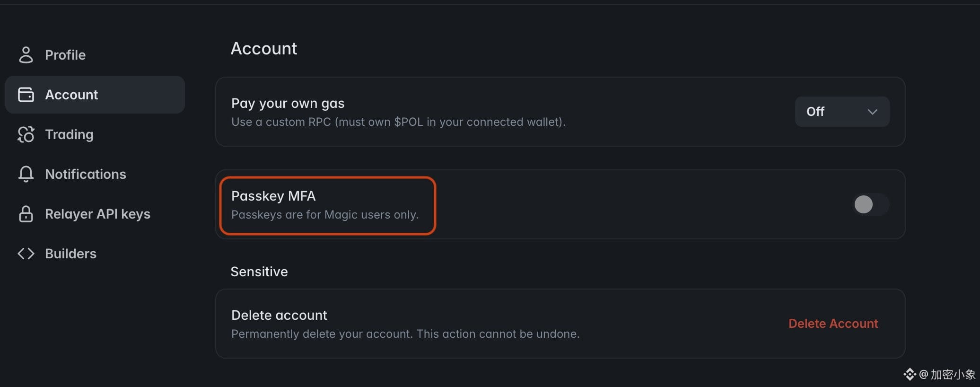
Task: Click the Builders code brackets icon
Action: pyautogui.click(x=26, y=254)
